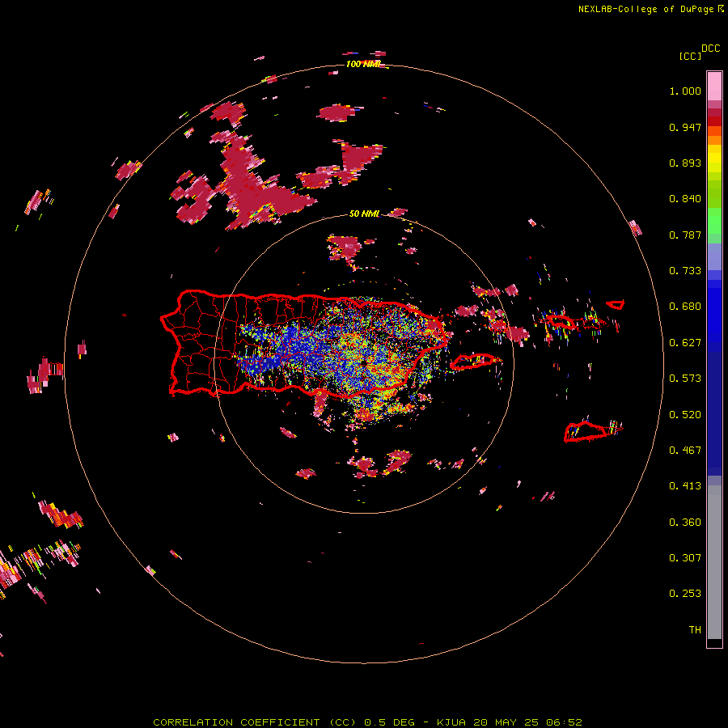The image size is (728, 728).
Task: Click the 0.787 scale value
Action: [x=685, y=235]
